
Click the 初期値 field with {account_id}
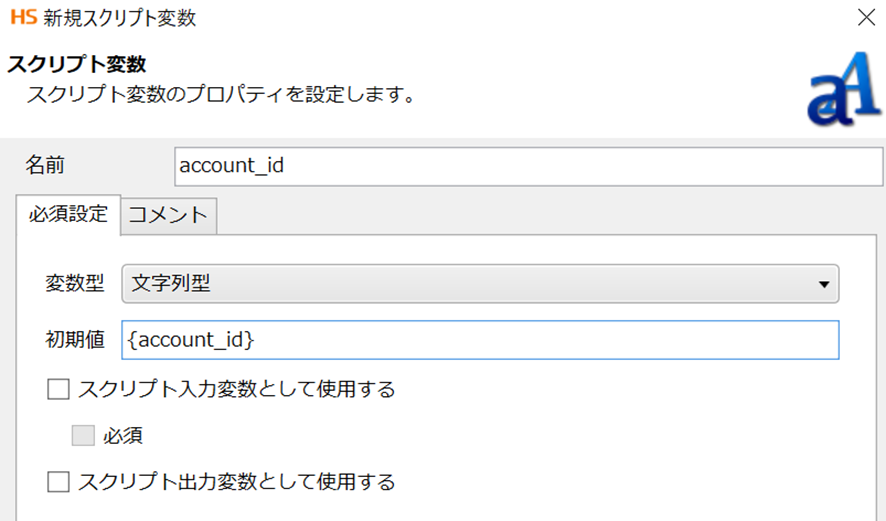pos(479,340)
